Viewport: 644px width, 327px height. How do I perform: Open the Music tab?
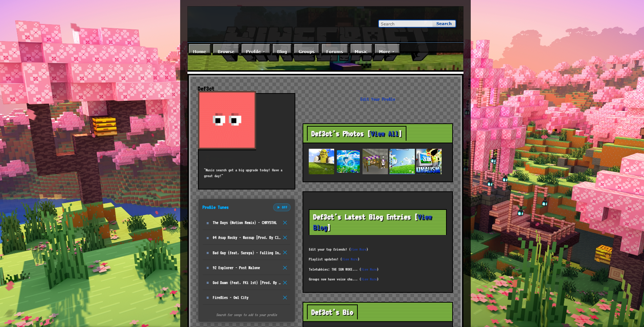click(x=361, y=49)
